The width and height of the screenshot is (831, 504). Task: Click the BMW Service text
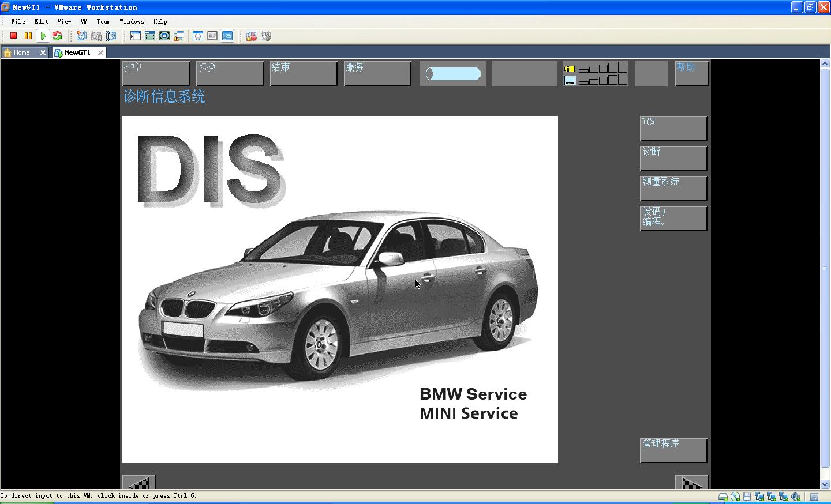[473, 394]
